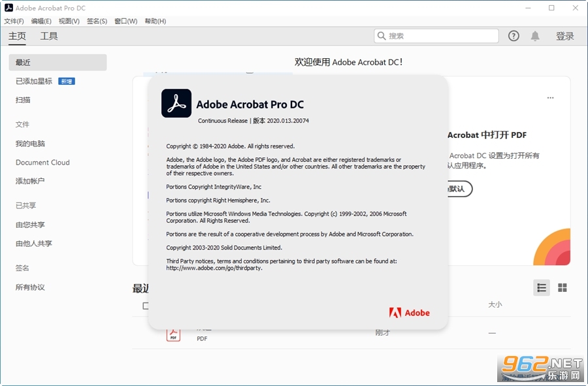Click the 欢迎使用 Adobe Acrobat DC heading
Screen dimensions: 588x386
348,62
